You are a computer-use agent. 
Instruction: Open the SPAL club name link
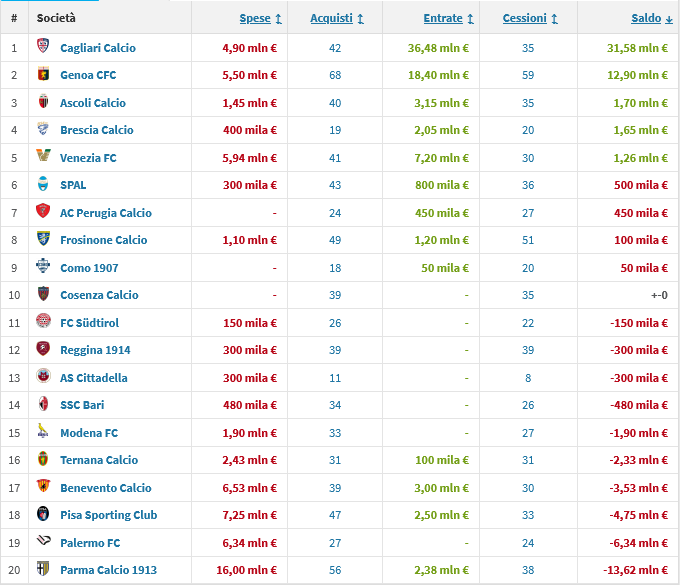[x=73, y=185]
